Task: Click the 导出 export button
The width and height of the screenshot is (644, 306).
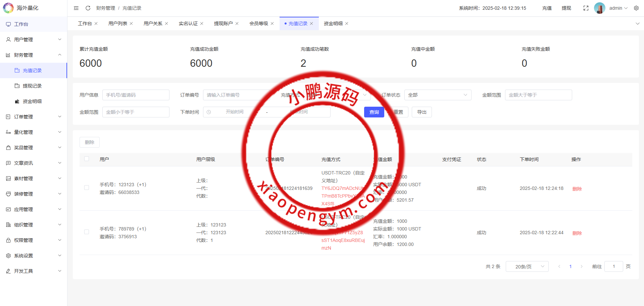Action: 422,112
